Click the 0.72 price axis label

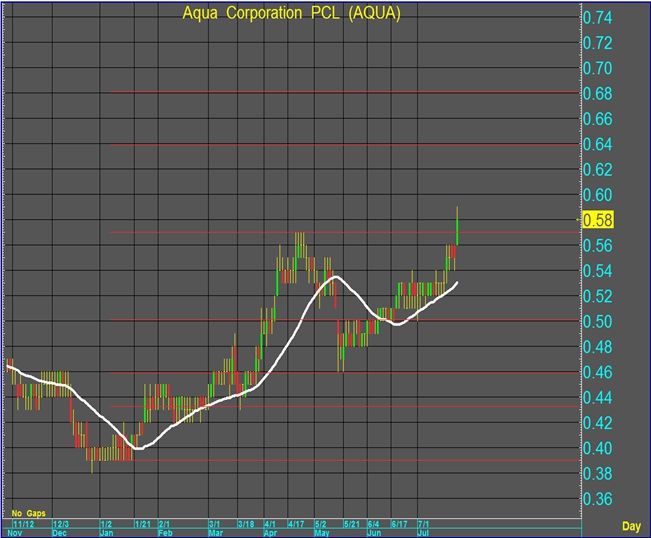597,43
